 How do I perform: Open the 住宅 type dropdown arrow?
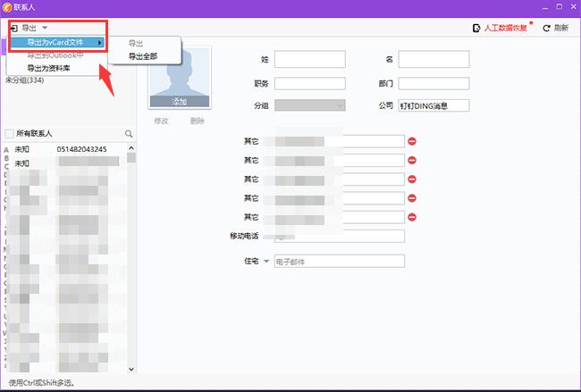tap(266, 262)
